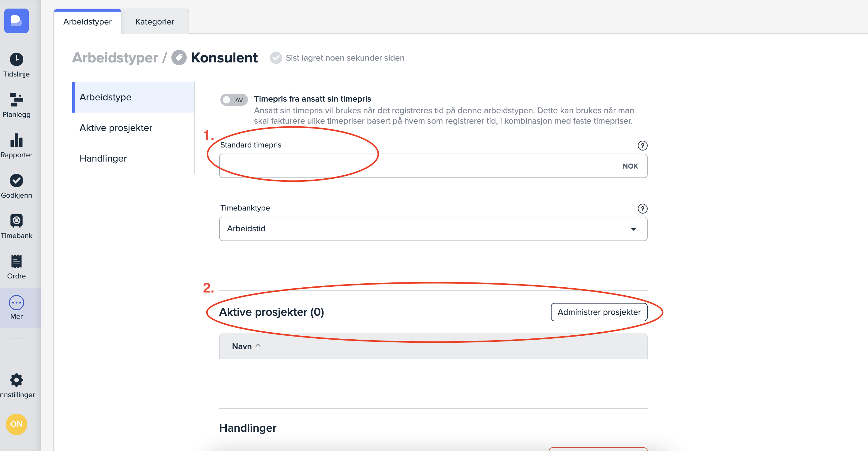Click help icon beside Standard timepris
868x451 pixels.
click(642, 146)
